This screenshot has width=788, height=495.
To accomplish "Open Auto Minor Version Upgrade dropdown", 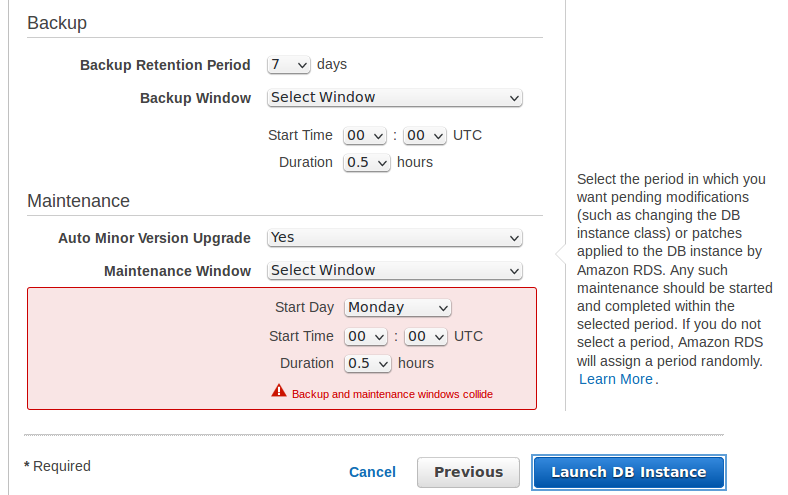I will [395, 238].
